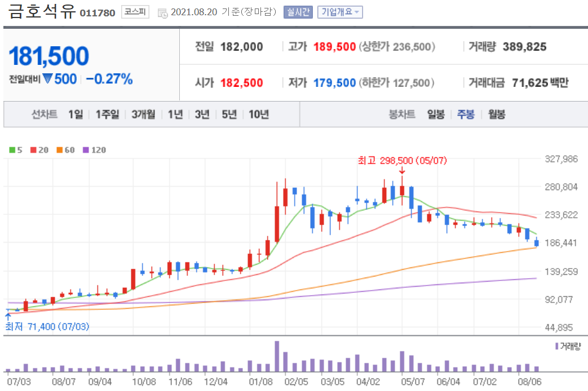Switch to 일봉 daily candle chart
Image resolution: width=588 pixels, height=391 pixels.
436,114
